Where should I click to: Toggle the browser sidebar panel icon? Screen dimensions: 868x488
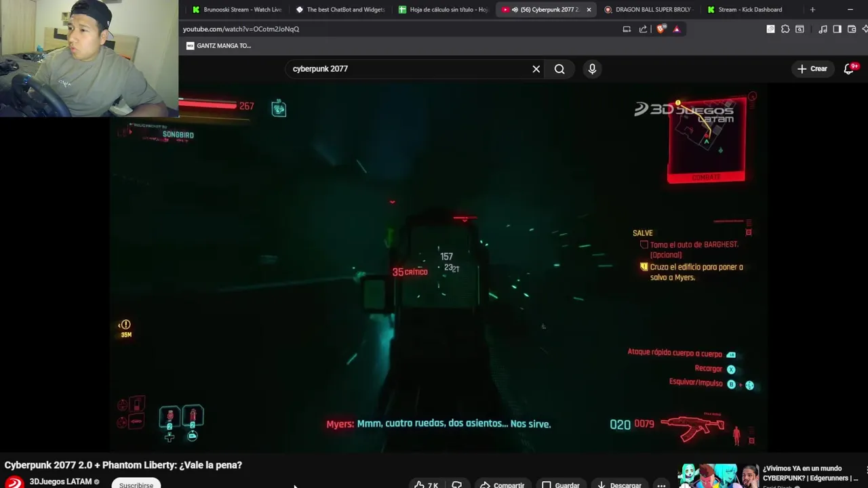[x=837, y=29]
